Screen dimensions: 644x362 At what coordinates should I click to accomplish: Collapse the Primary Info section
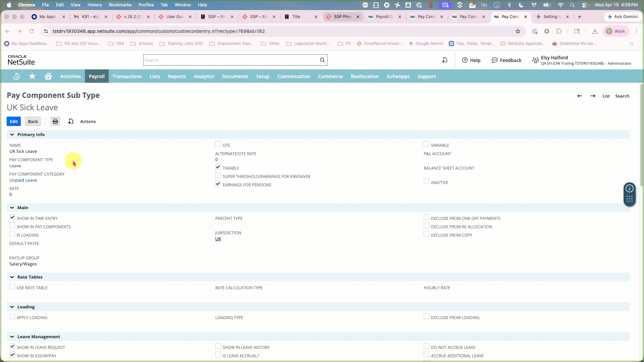(12, 134)
